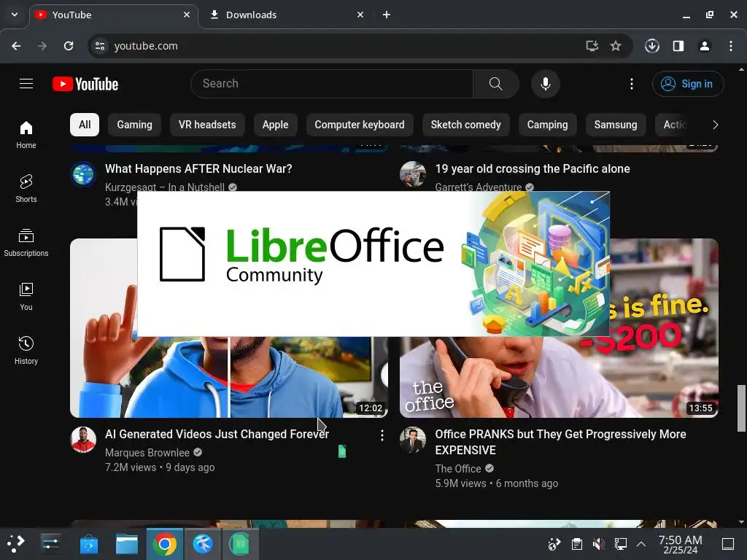Open AI Generated Videos Just Changed Forever title
747x560 pixels.
coord(217,435)
